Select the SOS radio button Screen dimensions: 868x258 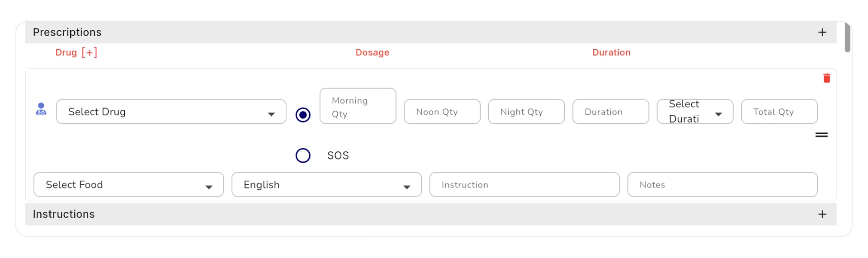(303, 155)
